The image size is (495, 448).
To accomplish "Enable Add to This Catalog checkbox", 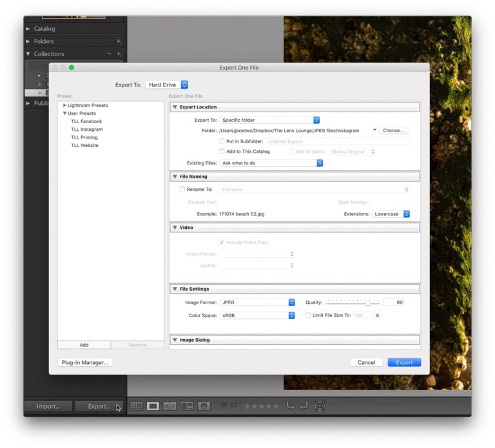I will pyautogui.click(x=222, y=151).
